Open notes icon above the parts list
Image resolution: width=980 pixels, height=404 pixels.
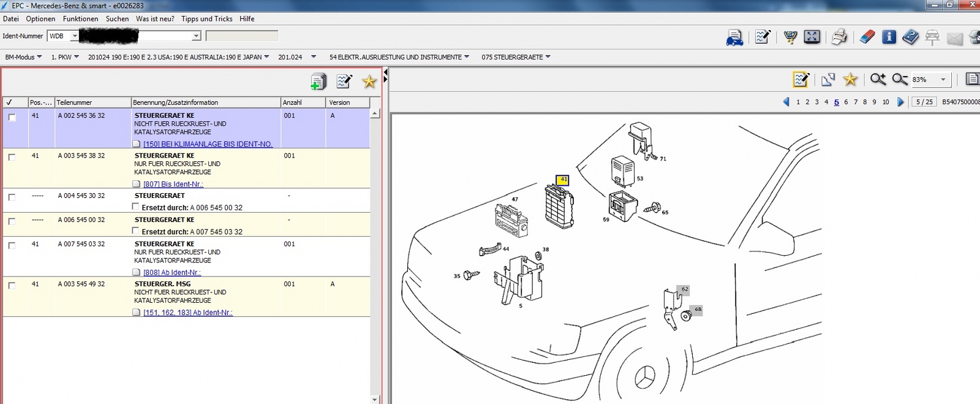[344, 81]
